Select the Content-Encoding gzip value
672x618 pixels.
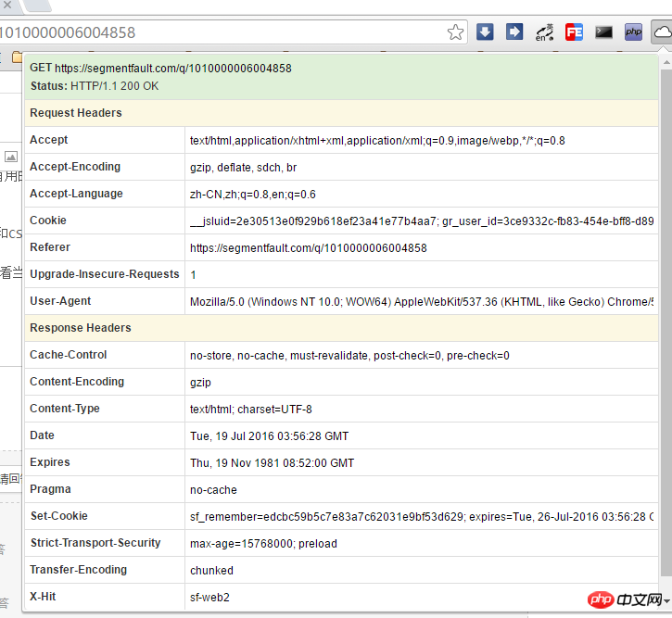200,383
